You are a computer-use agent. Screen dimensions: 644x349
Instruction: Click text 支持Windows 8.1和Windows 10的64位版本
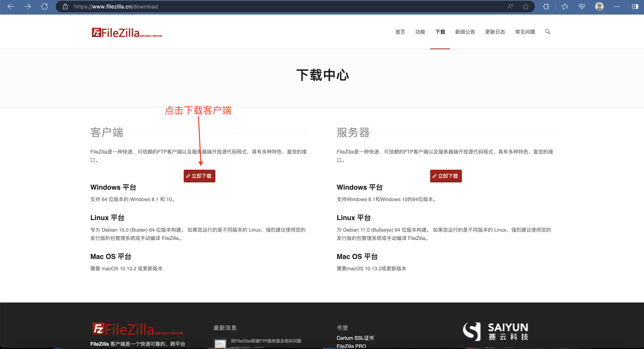tap(387, 199)
